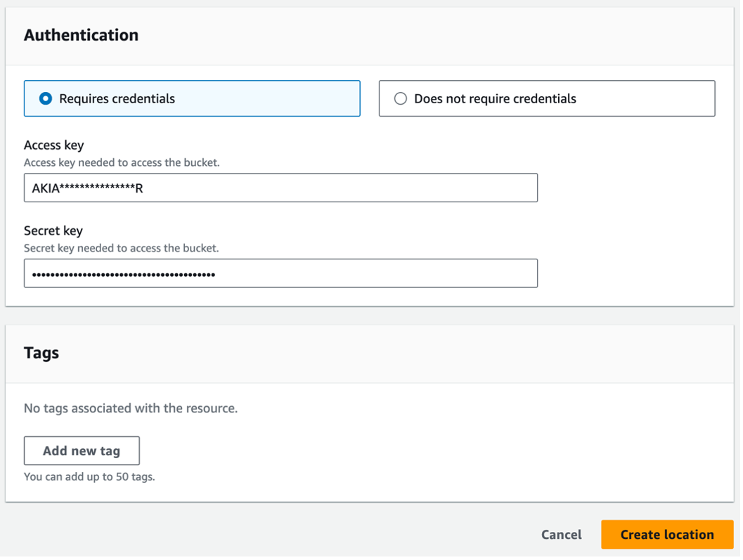Screen dimensions: 743x560
Task: Place cursor in the AKIA access key field
Action: click(281, 188)
